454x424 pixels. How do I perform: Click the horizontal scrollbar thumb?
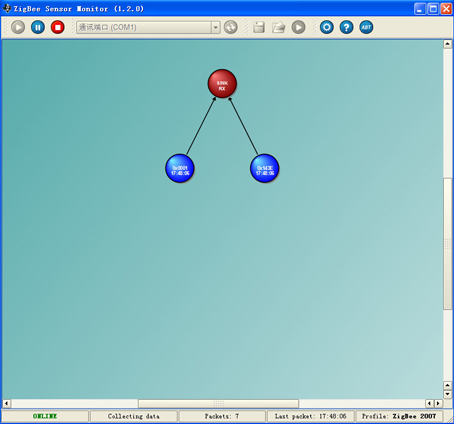click(218, 403)
